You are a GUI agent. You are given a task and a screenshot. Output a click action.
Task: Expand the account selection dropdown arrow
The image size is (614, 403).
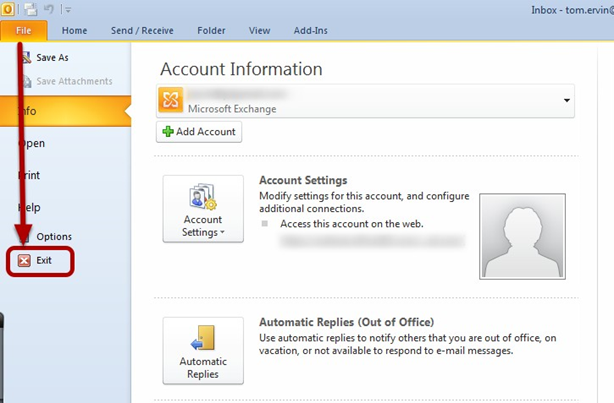(567, 100)
